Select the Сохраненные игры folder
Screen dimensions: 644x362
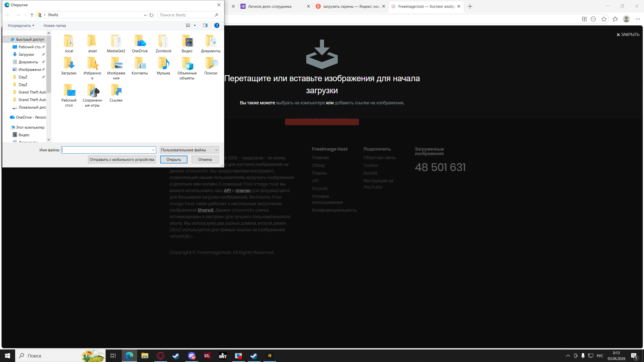92,96
